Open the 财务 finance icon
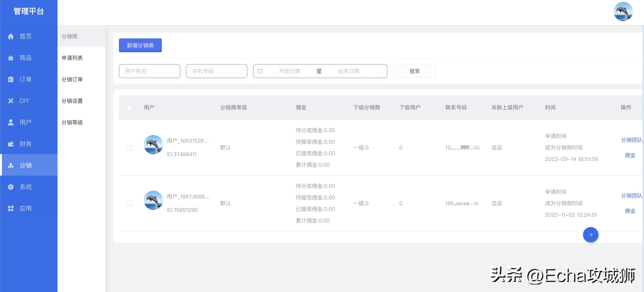The width and height of the screenshot is (644, 292). (11, 144)
